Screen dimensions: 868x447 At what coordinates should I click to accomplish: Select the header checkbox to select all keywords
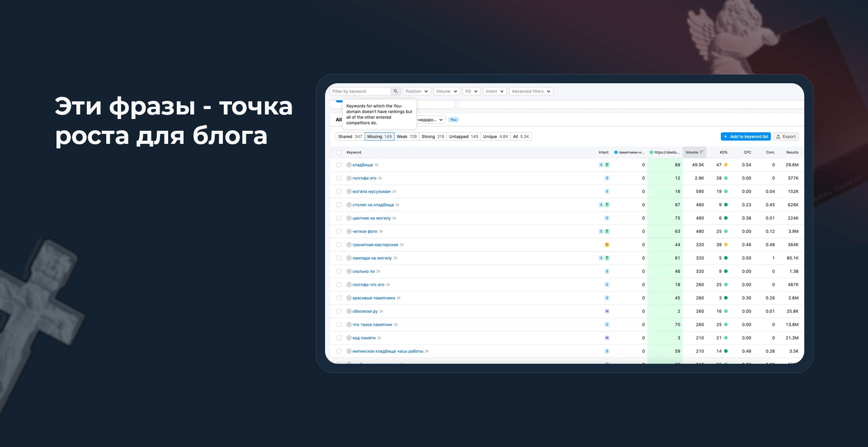click(x=339, y=152)
